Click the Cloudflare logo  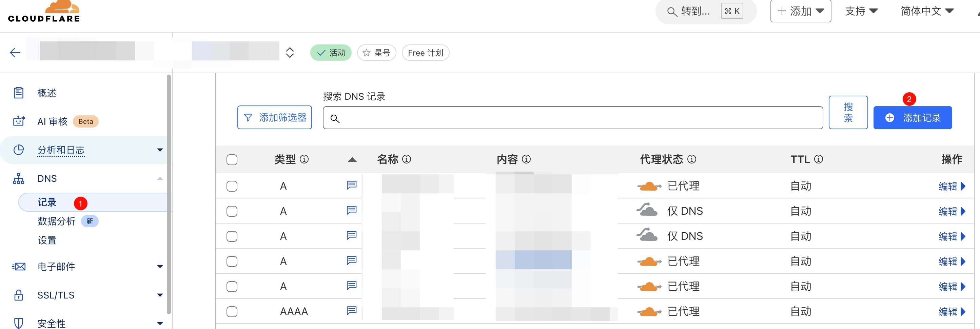click(44, 12)
